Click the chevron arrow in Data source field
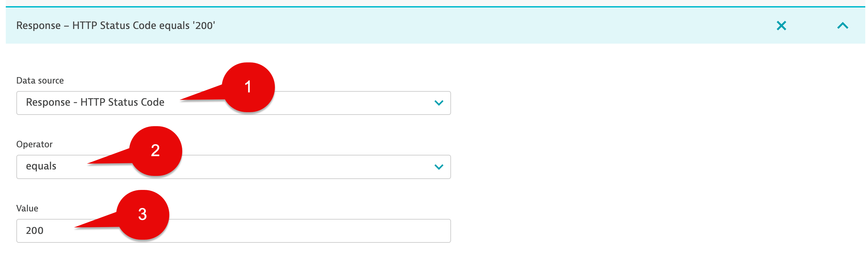Viewport: 868px width, 253px height. pos(439,103)
